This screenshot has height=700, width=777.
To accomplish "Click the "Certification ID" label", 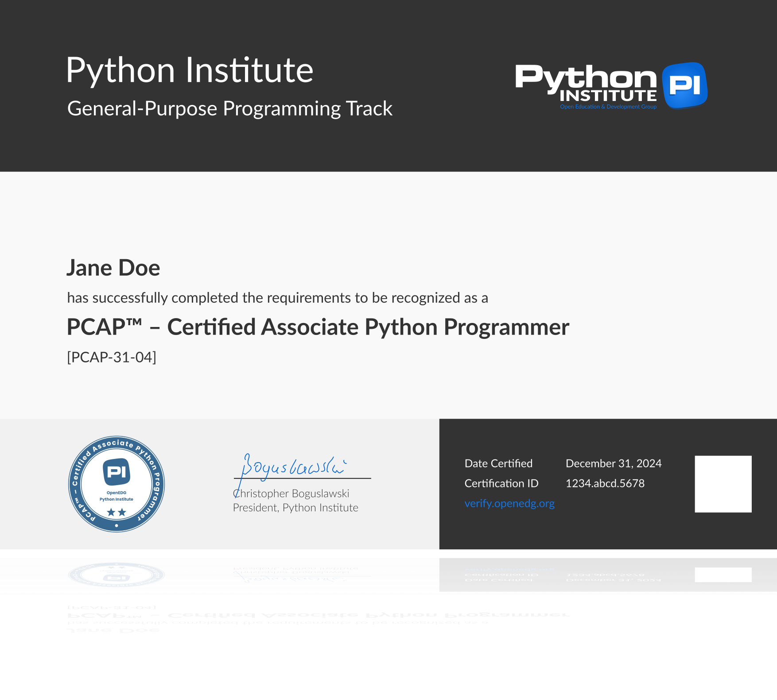I will [x=501, y=483].
